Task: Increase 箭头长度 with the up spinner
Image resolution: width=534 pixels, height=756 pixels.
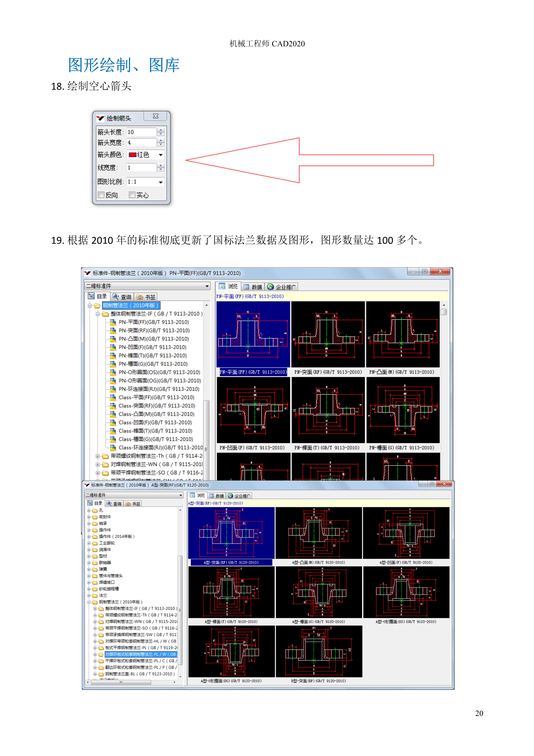Action: click(x=161, y=130)
